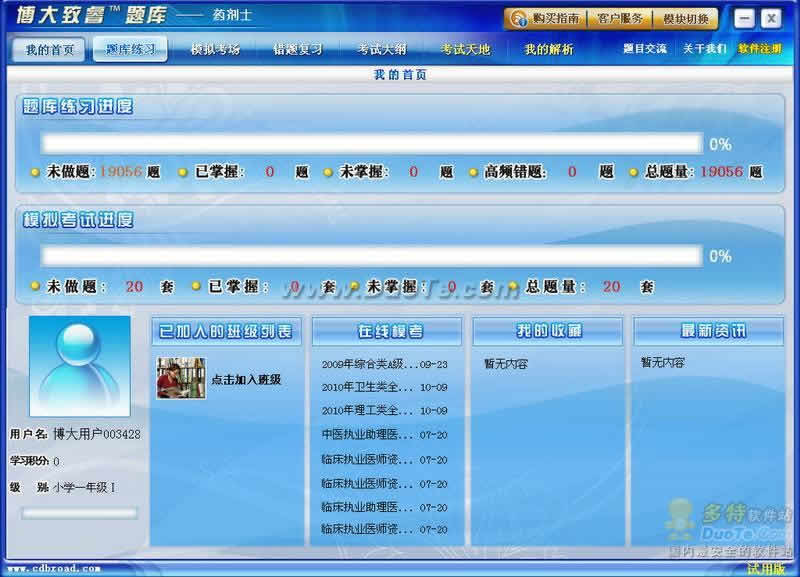Open the 模拟考场 tab
800x577 pixels.
(x=215, y=49)
